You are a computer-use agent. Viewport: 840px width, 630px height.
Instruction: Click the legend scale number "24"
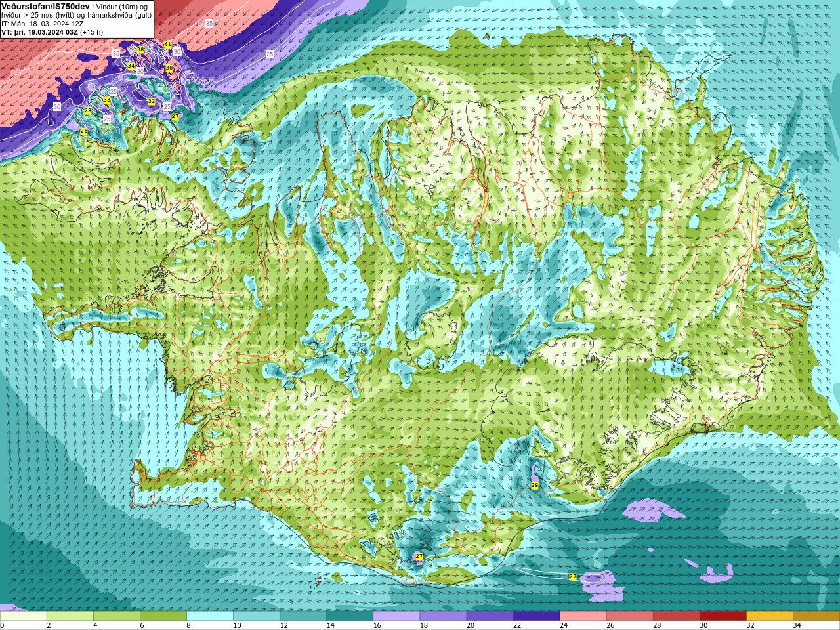[x=563, y=625]
